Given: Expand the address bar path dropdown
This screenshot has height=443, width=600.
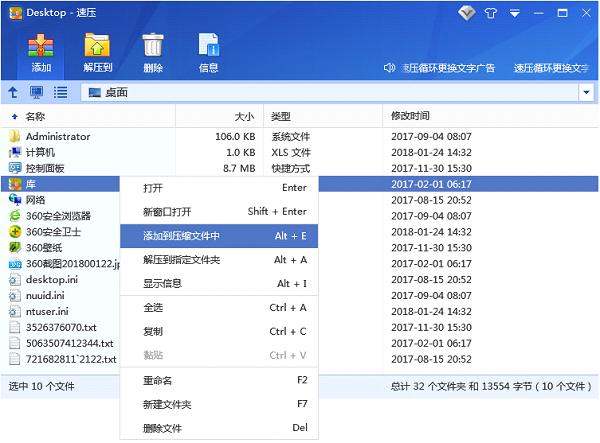Looking at the screenshot, I should [x=586, y=93].
